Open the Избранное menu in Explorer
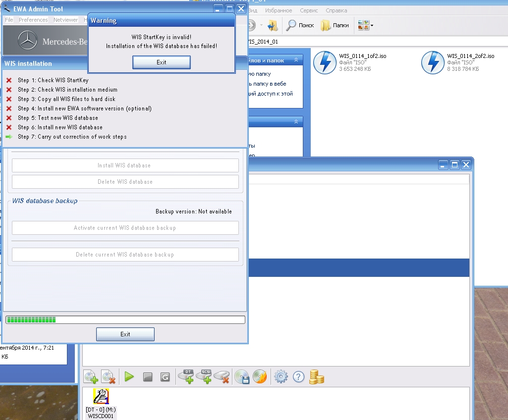 [x=279, y=10]
